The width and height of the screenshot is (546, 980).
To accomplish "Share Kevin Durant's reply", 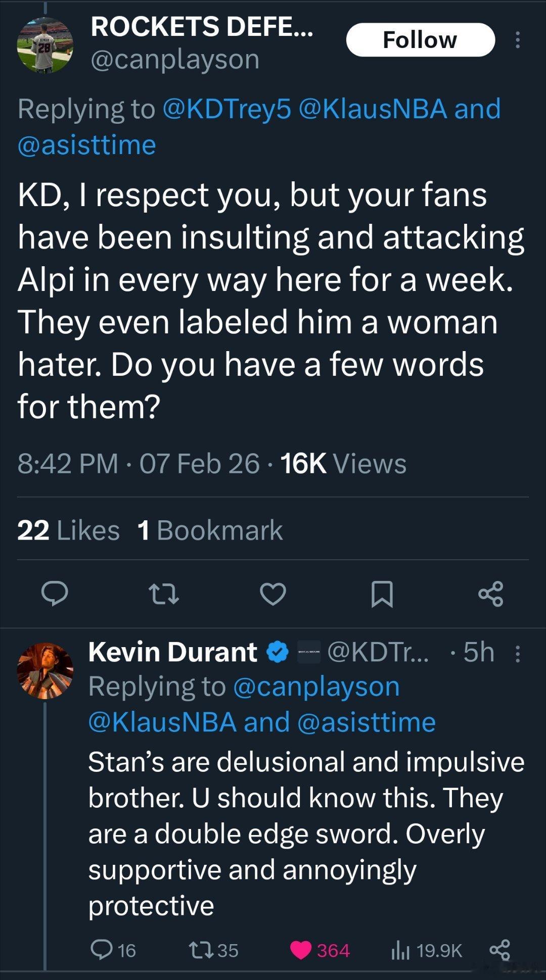I will [499, 950].
